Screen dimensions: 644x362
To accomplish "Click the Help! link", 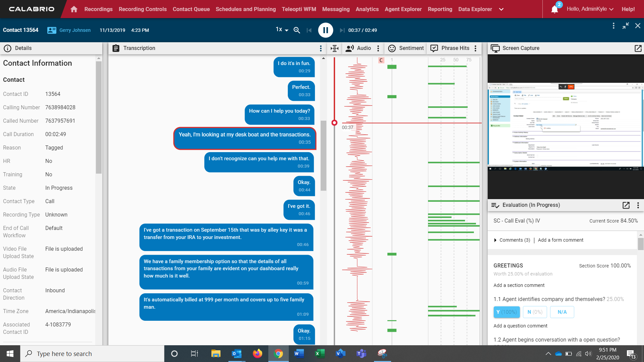I will click(x=628, y=9).
